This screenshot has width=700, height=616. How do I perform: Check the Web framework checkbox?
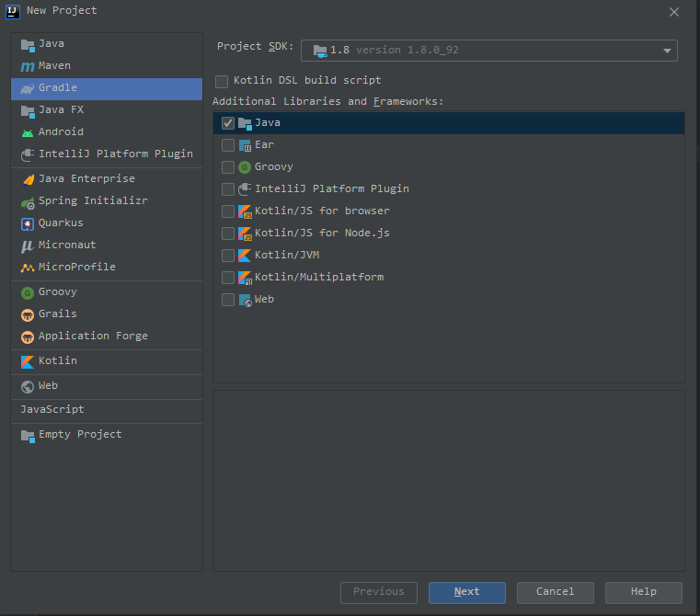click(x=228, y=300)
